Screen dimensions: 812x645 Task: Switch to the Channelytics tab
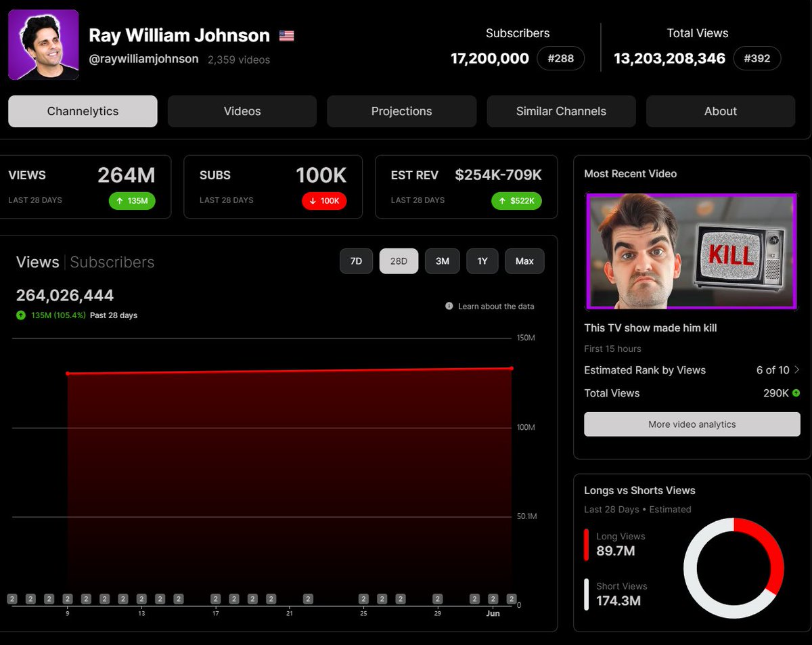click(83, 111)
